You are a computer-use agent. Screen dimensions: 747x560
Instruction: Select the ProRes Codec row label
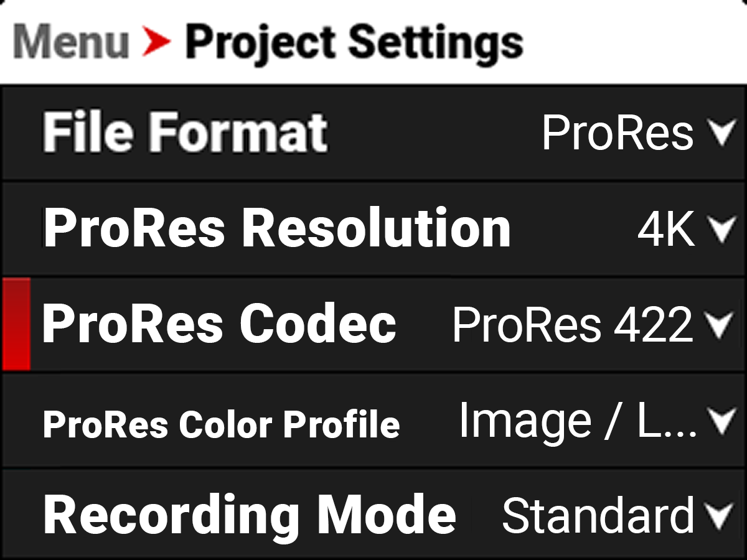point(219,324)
